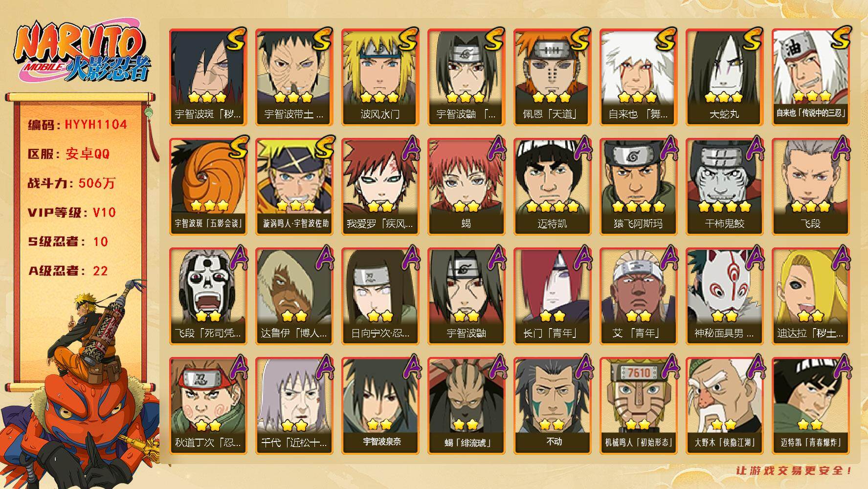The height and width of the screenshot is (489, 868).
Task: Click the account code HYYH1104 text
Action: coord(96,125)
